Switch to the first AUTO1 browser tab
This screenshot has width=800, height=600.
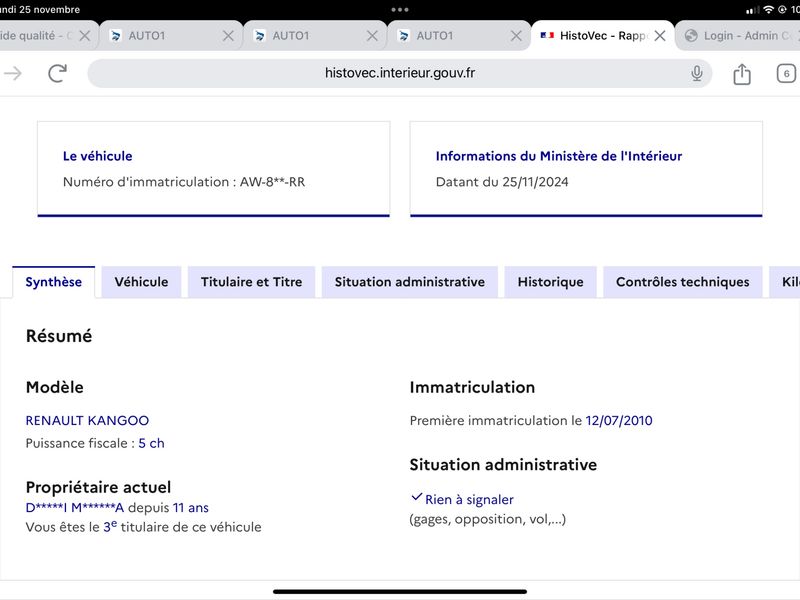(x=171, y=36)
